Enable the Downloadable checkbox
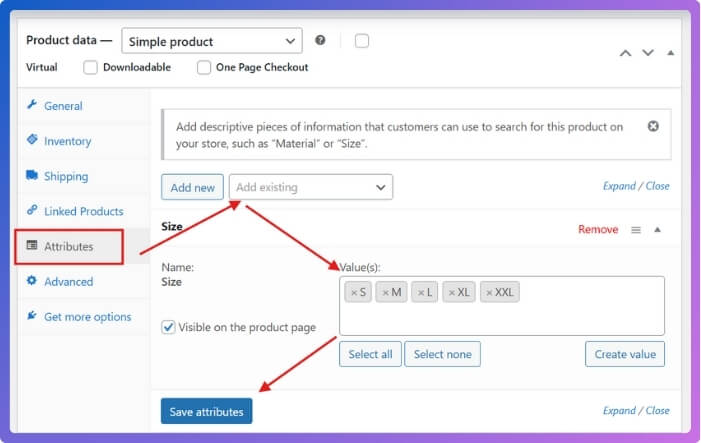The height and width of the screenshot is (443, 701). coord(90,68)
